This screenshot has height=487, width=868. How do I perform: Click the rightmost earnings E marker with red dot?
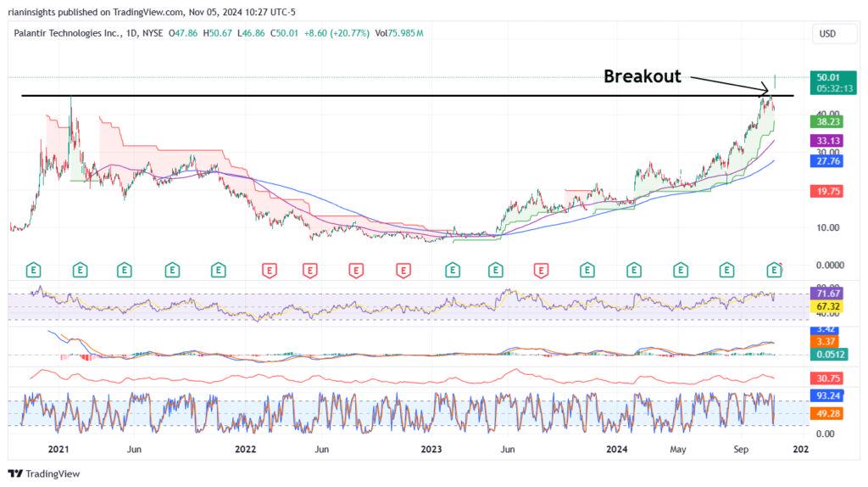click(774, 271)
